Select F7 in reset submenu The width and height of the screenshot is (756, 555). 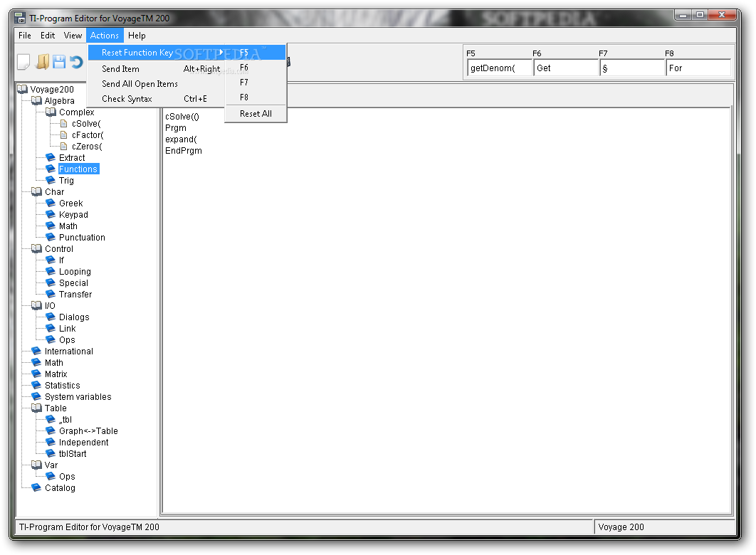click(x=256, y=83)
